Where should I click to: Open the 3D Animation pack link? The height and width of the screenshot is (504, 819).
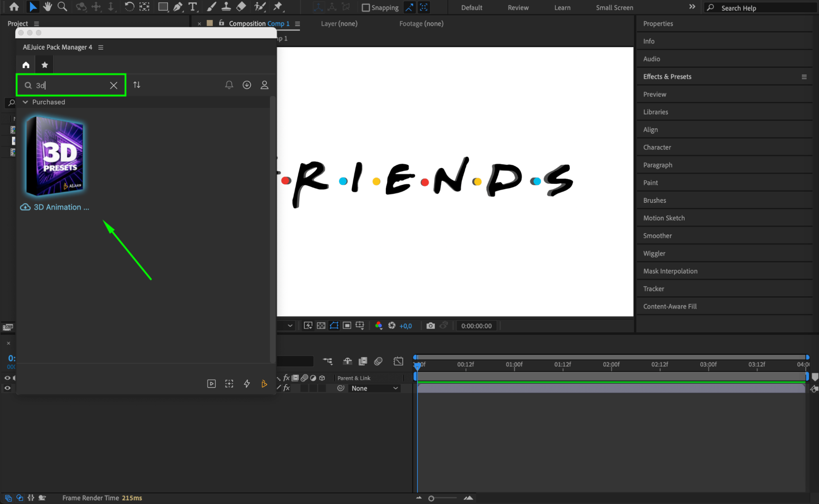61,207
